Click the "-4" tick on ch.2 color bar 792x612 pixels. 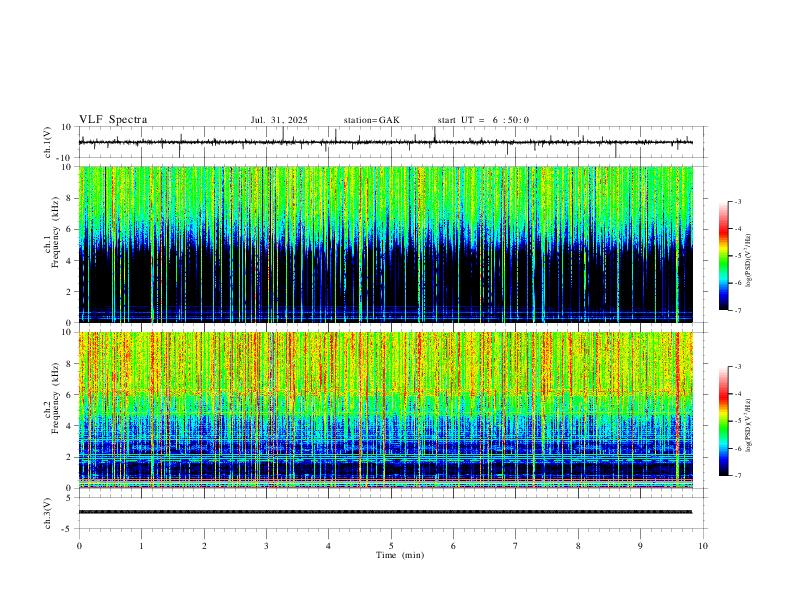pos(738,394)
